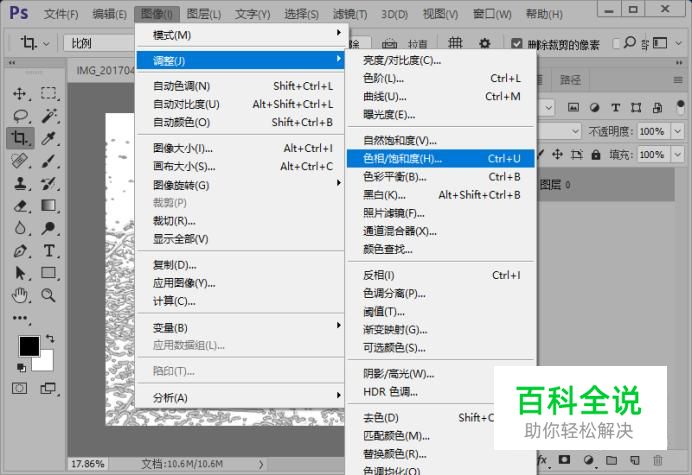Reset default foreground and background colors

pyautogui.click(x=21, y=367)
